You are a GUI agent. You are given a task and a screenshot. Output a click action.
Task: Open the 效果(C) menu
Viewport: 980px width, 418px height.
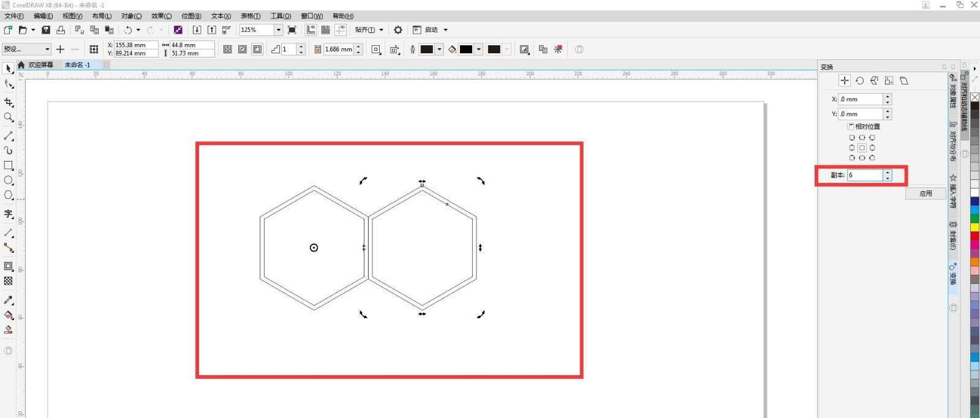[161, 16]
